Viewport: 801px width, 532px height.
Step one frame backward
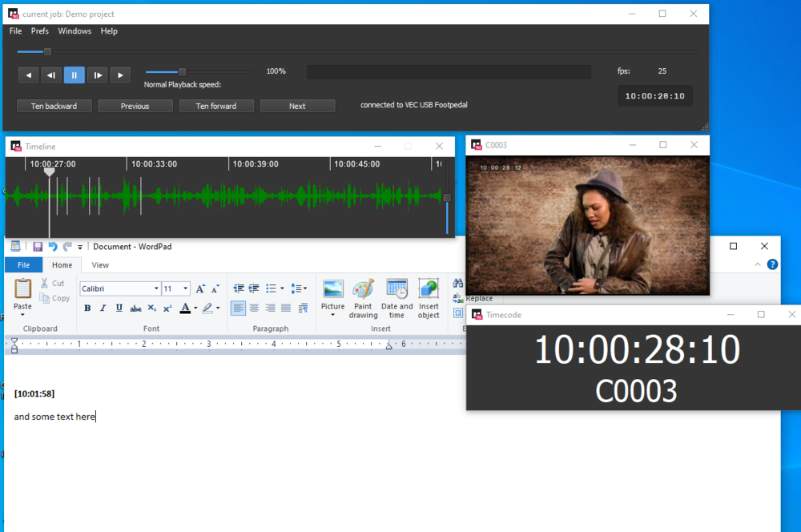click(x=51, y=75)
